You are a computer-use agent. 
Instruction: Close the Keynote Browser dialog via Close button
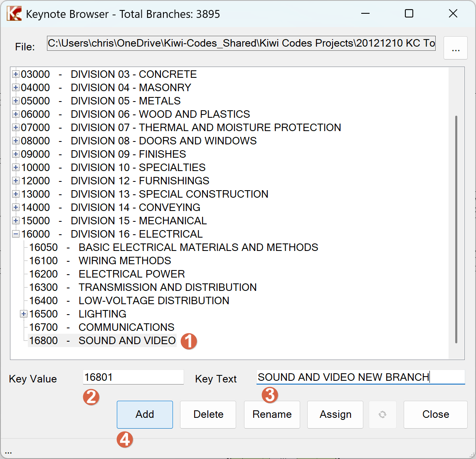click(435, 414)
